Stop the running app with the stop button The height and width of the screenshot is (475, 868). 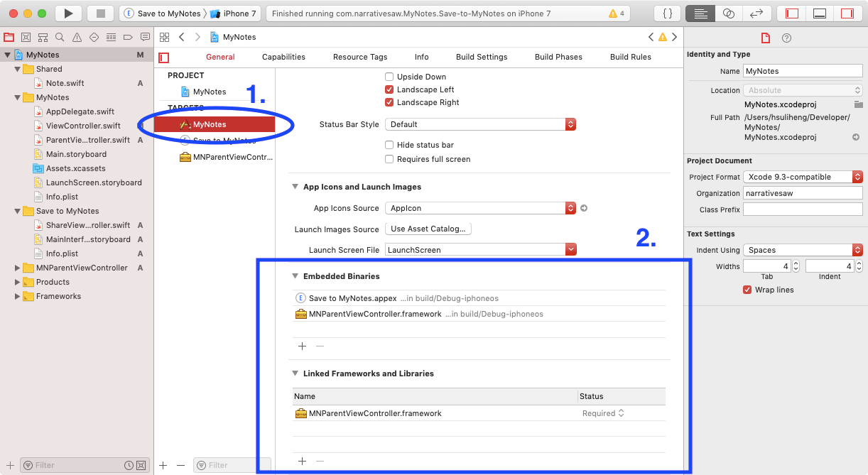click(x=100, y=13)
